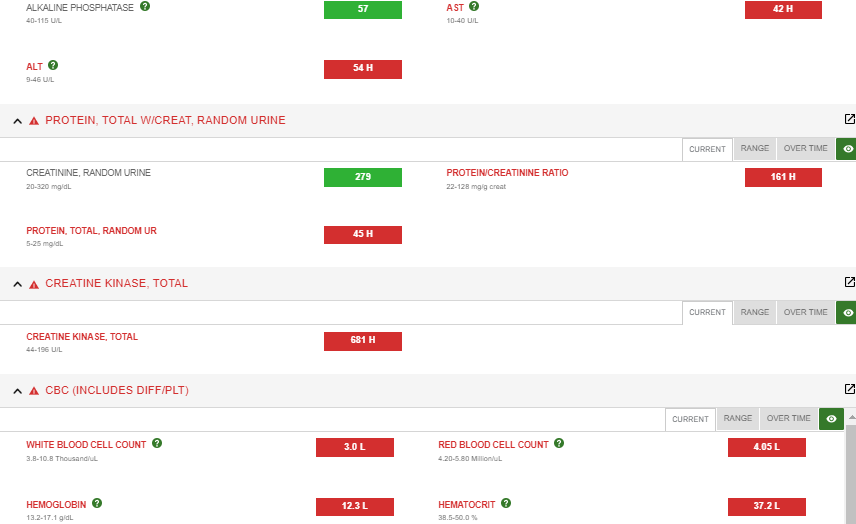Click the Protein/Creatinine Ratio test name
The image size is (856, 524).
coord(507,173)
